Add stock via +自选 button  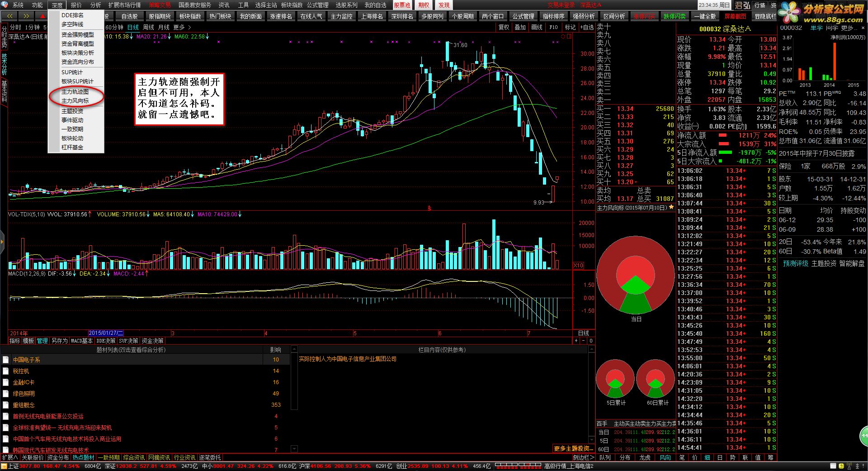tap(587, 27)
